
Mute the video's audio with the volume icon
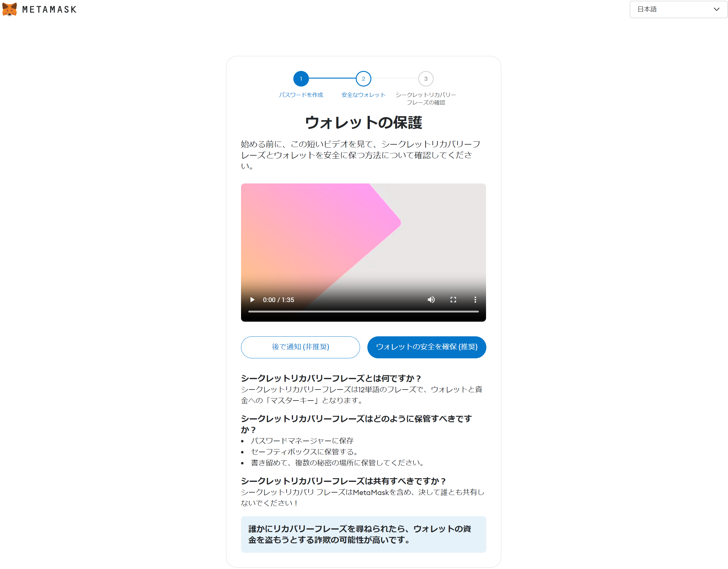(x=431, y=300)
